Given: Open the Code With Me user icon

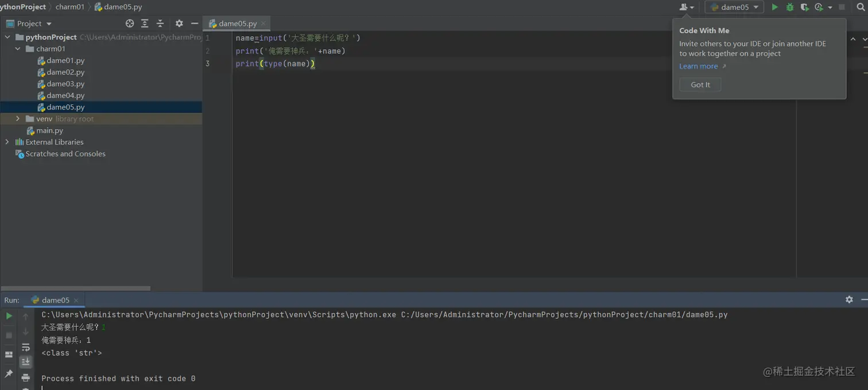Looking at the screenshot, I should click(687, 7).
